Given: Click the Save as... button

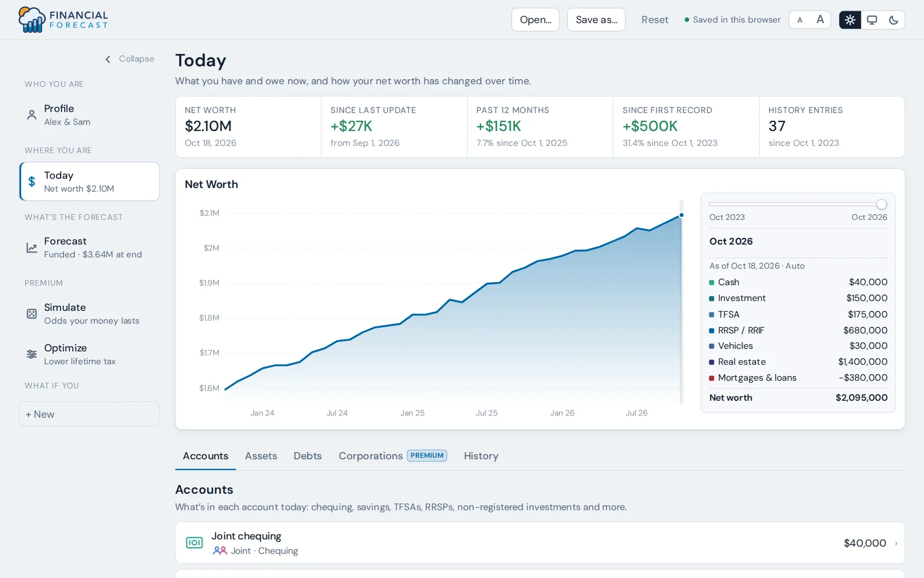Looking at the screenshot, I should tap(596, 20).
